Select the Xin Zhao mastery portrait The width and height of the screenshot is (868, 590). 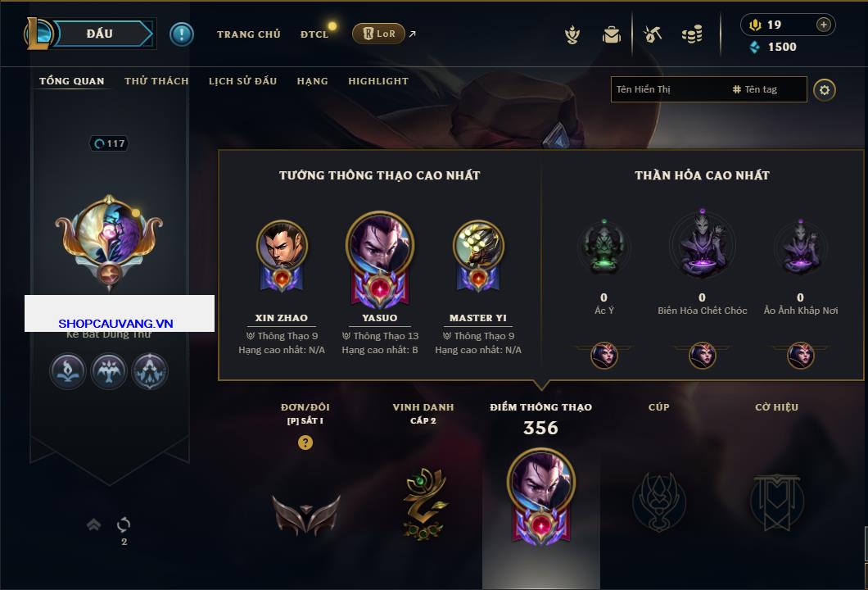282,256
